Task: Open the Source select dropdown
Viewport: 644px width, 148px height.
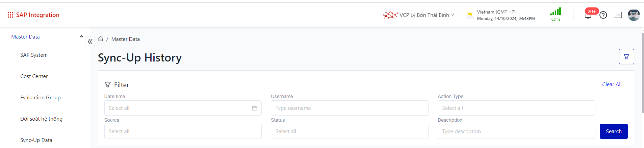Action: click(x=183, y=131)
